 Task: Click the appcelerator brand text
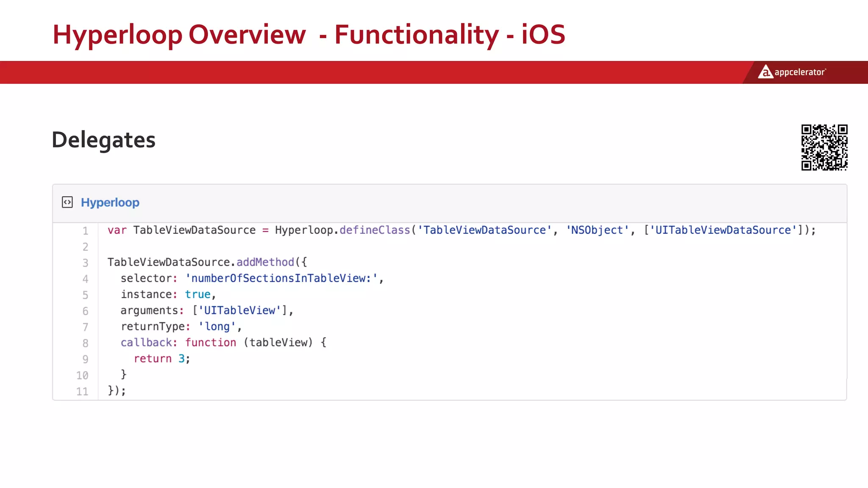pos(800,72)
